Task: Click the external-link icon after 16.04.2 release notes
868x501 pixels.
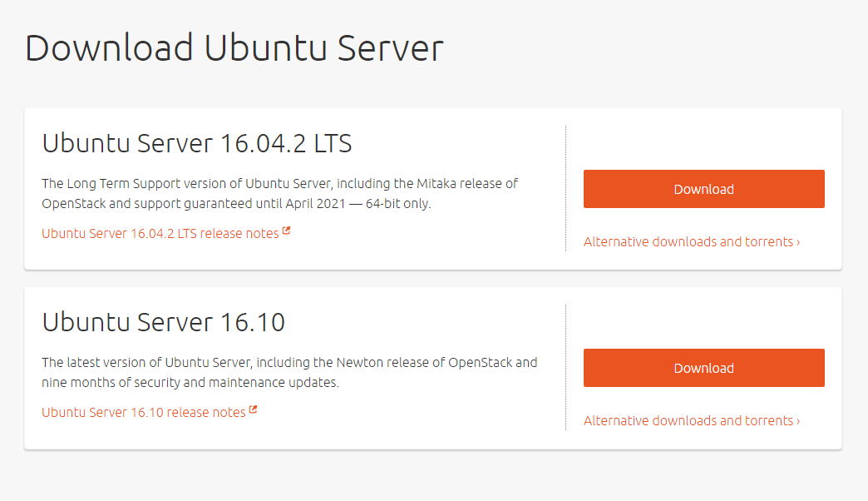Action: pos(287,231)
